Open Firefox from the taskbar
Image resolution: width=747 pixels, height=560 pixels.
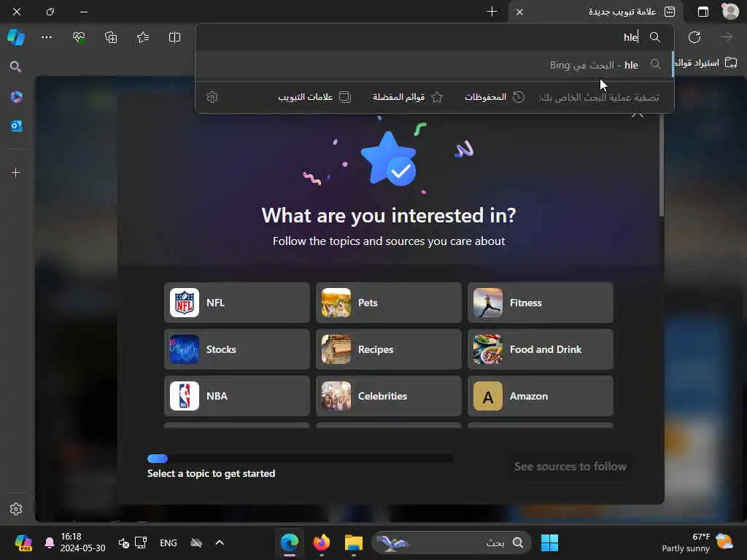[322, 542]
